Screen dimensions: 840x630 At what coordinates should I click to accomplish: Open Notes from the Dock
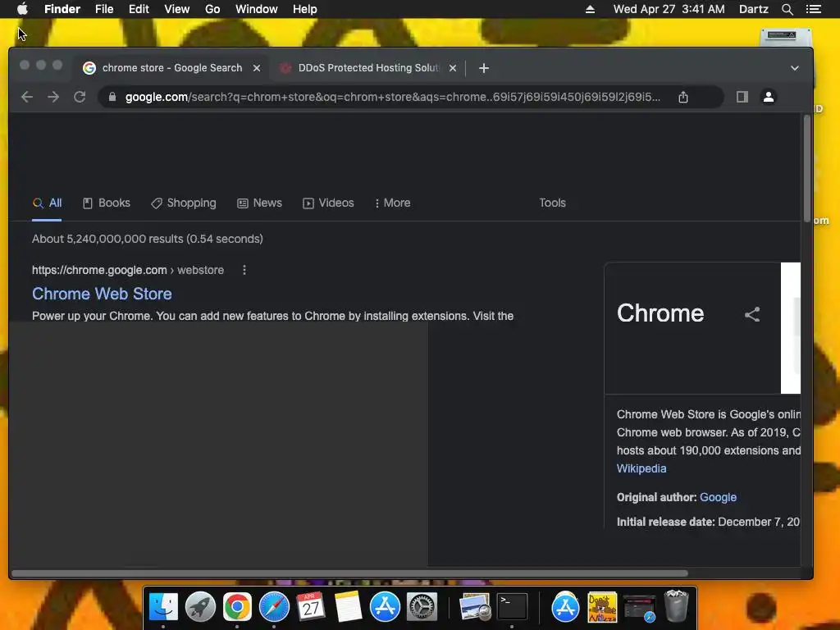(x=348, y=607)
